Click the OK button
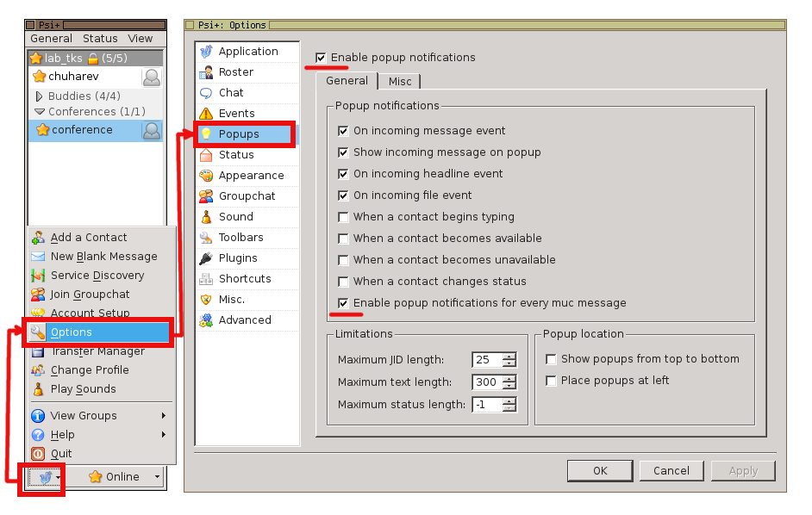Image resolution: width=812 pixels, height=515 pixels. pyautogui.click(x=600, y=471)
